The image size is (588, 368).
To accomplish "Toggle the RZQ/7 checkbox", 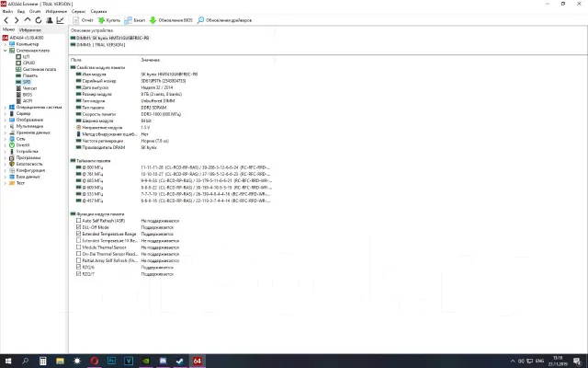I will coord(78,274).
